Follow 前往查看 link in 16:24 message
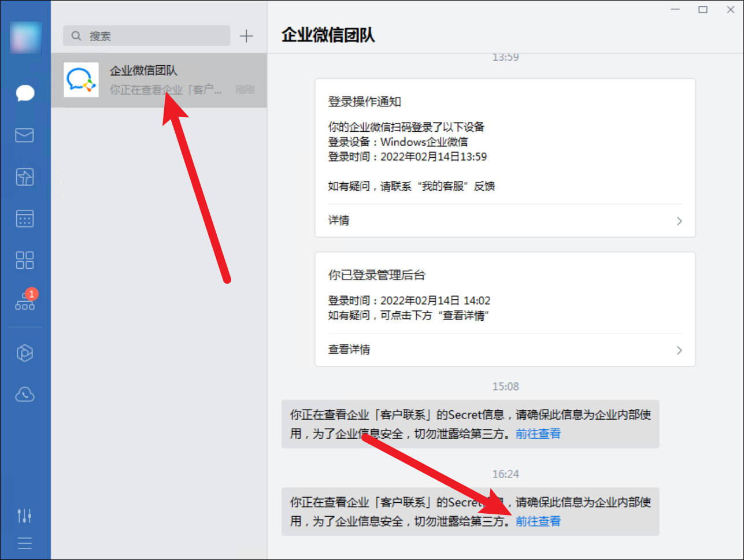Viewport: 744px width, 560px height. point(538,521)
